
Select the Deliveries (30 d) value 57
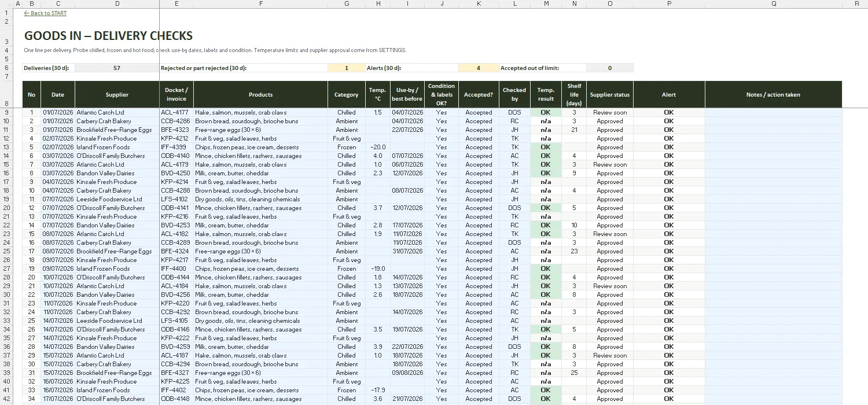(x=117, y=68)
